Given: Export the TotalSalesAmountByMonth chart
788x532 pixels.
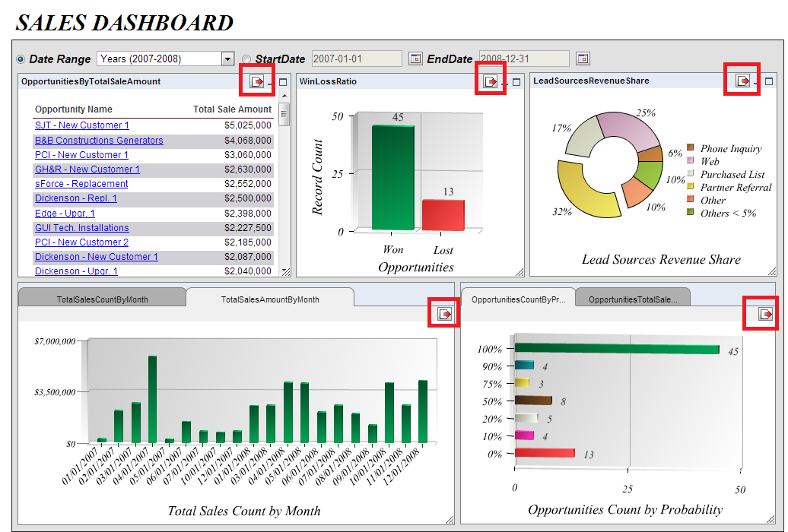Looking at the screenshot, I should coord(444,314).
